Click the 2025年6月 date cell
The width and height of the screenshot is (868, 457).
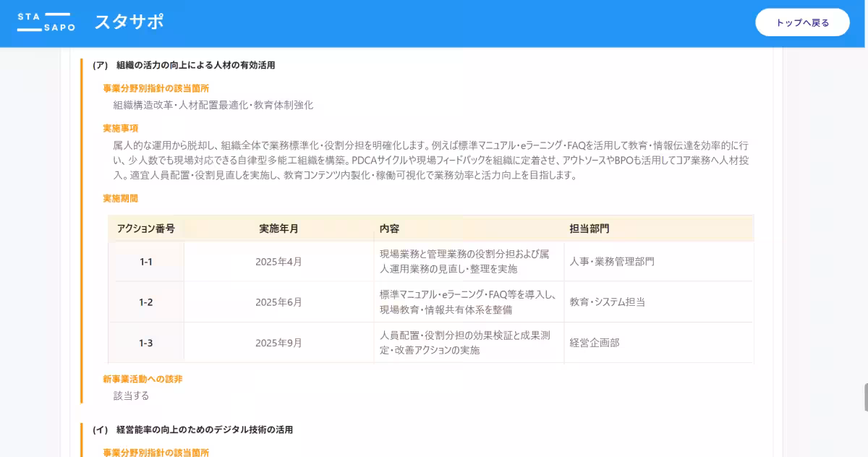click(x=278, y=302)
